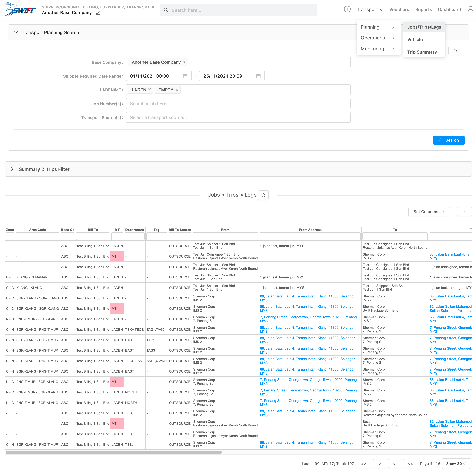Remove the LADEN filter tag
Viewport: 476px width, 472px height.
[150, 90]
